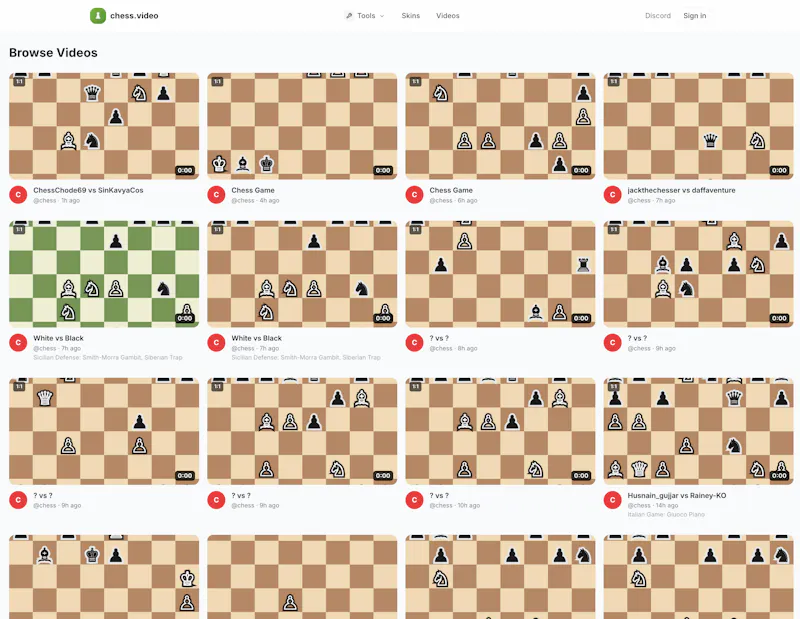Click the chess.video green pawn logo icon
The height and width of the screenshot is (619, 800).
pos(97,16)
